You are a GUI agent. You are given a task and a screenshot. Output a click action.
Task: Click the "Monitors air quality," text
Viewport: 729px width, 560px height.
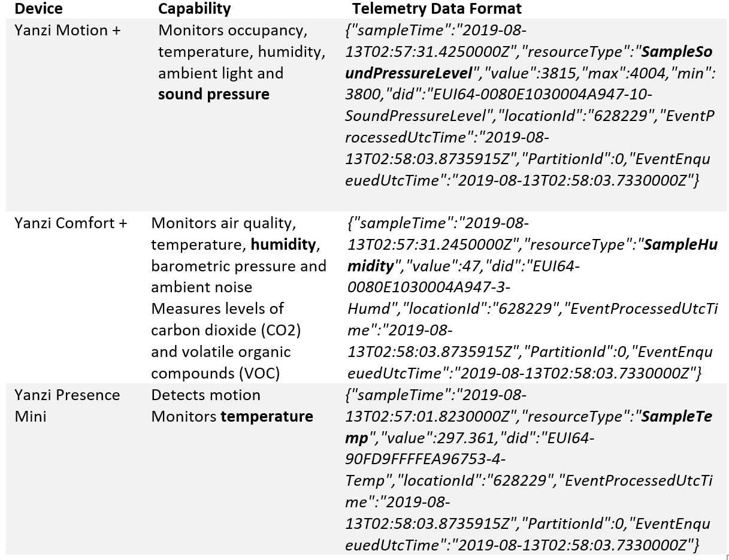click(223, 223)
